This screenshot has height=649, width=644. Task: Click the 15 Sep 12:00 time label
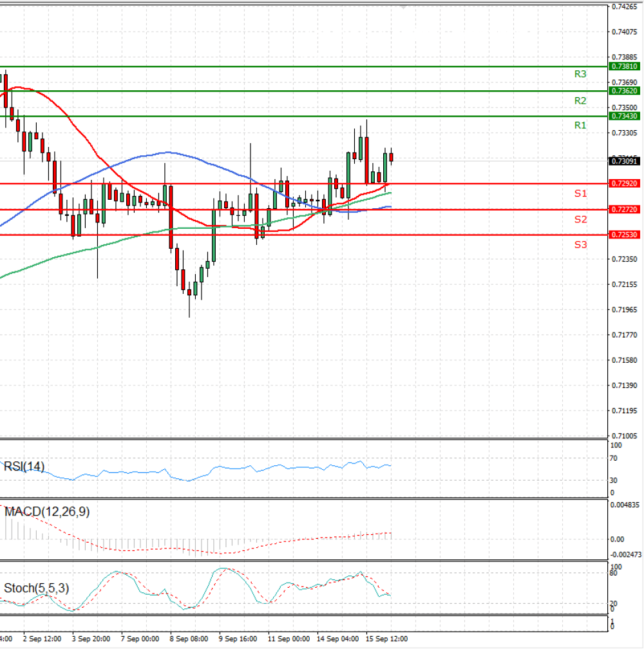point(386,639)
